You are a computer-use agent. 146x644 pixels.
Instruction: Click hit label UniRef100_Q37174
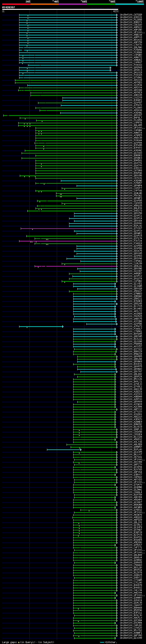(131, 239)
